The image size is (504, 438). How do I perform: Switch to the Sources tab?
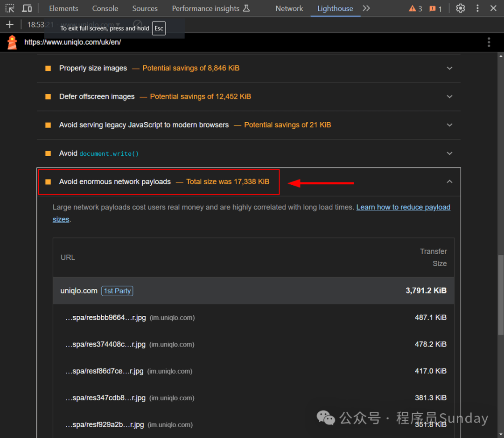click(145, 8)
